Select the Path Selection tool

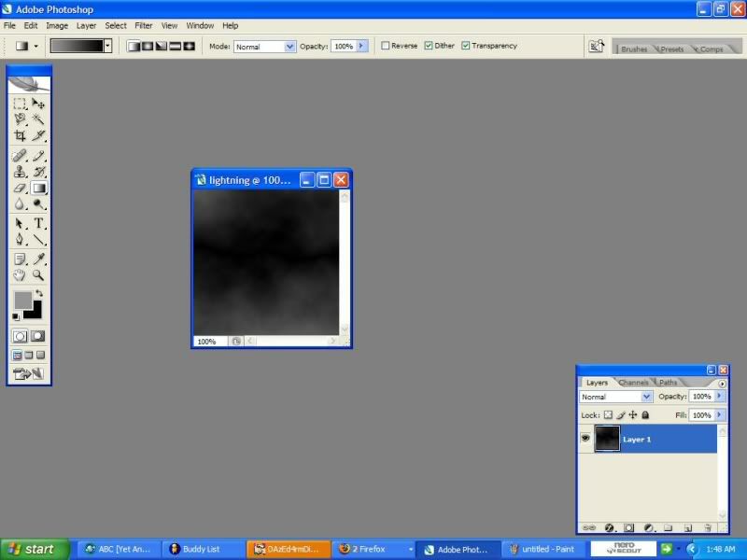tap(20, 223)
